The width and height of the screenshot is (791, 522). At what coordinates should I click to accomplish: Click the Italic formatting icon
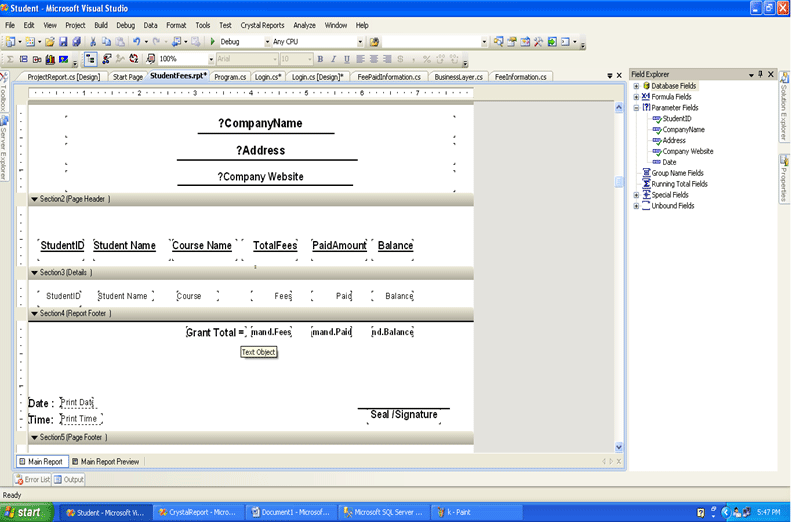click(333, 60)
